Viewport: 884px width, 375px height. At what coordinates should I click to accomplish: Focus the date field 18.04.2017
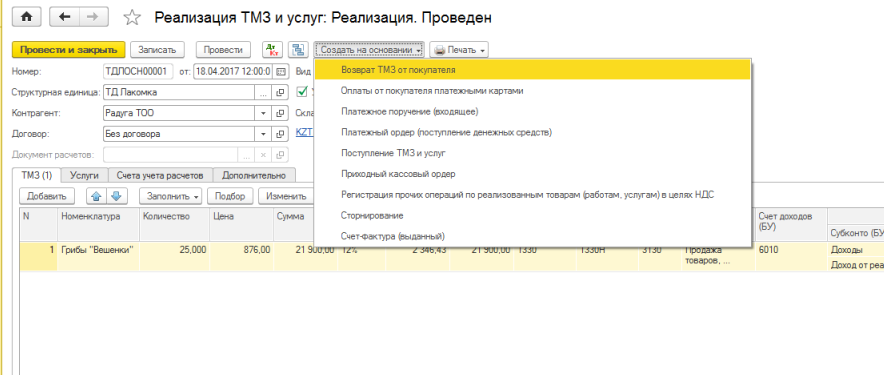click(x=233, y=72)
